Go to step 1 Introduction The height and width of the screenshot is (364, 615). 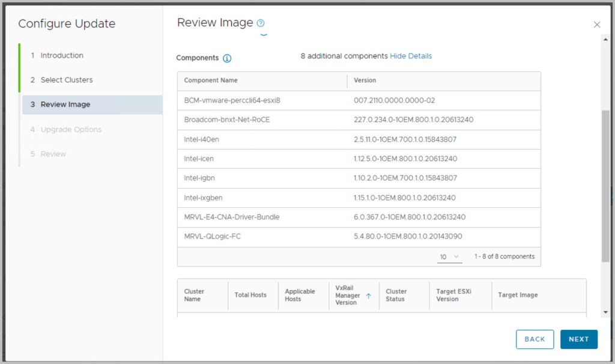(x=61, y=55)
